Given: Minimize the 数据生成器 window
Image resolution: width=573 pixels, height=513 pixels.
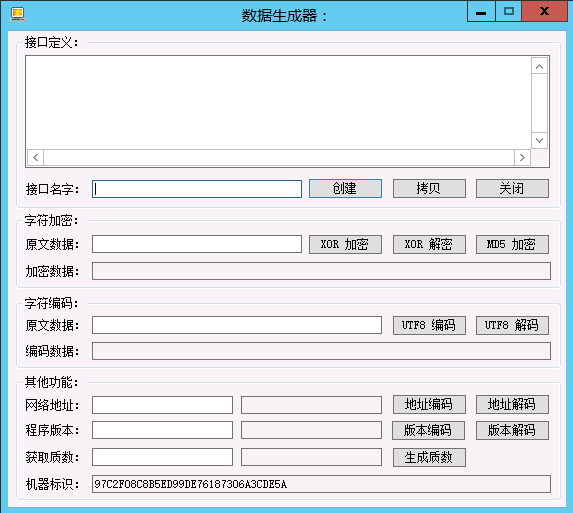Looking at the screenshot, I should click(481, 11).
